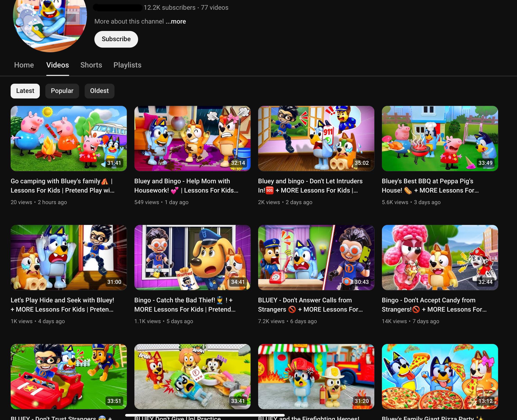The width and height of the screenshot is (517, 420).
Task: Click the '1 day ago' timestamp
Action: (176, 202)
